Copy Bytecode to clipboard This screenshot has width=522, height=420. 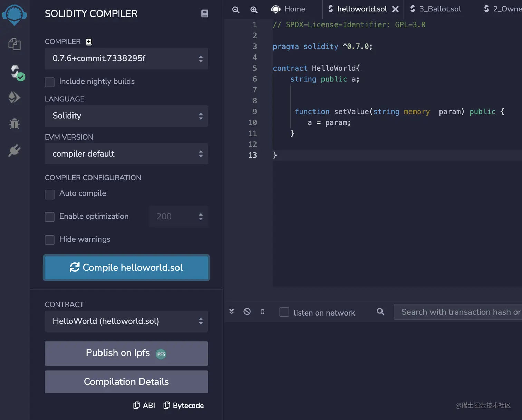coord(183,406)
